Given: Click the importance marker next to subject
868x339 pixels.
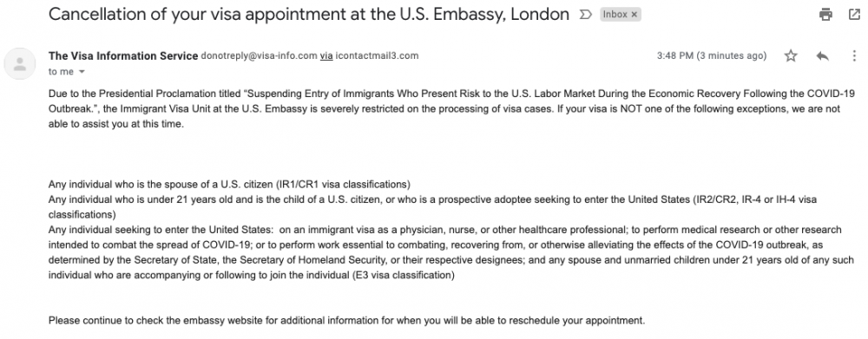Looking at the screenshot, I should pos(585,15).
